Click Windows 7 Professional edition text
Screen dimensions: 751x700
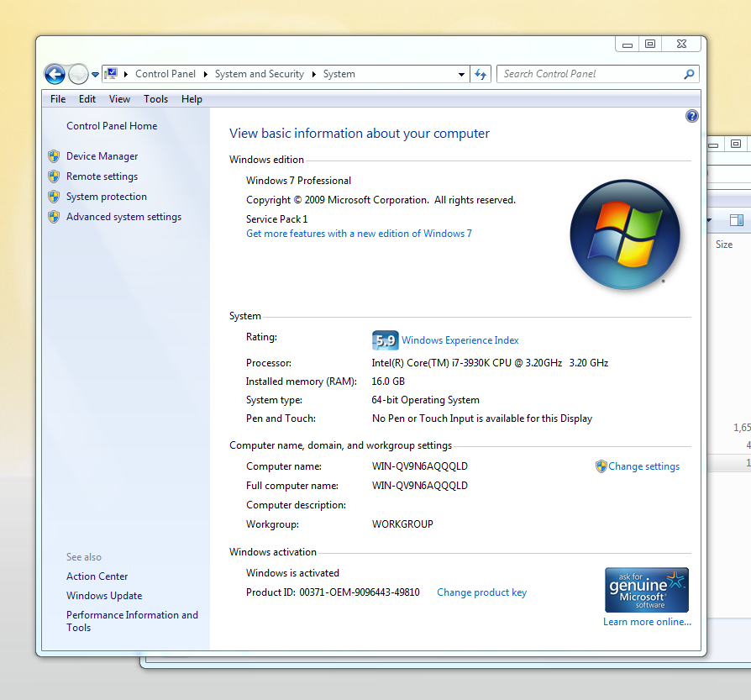[298, 181]
